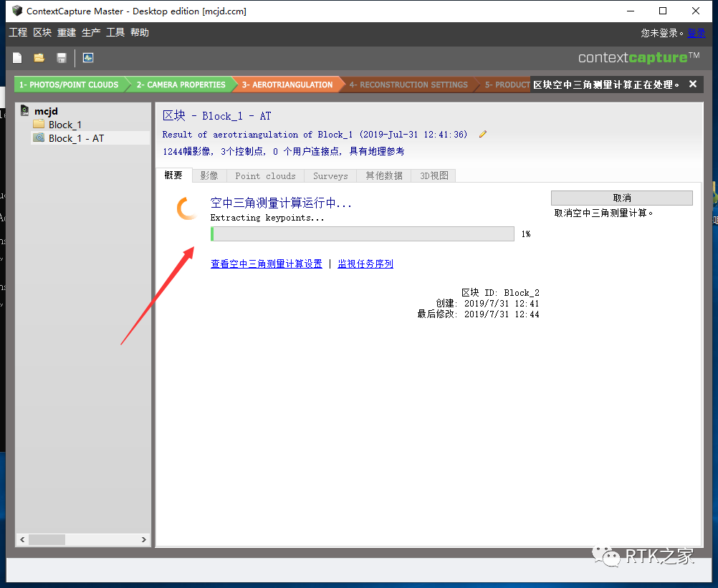Dismiss the processing notification with X

click(693, 85)
